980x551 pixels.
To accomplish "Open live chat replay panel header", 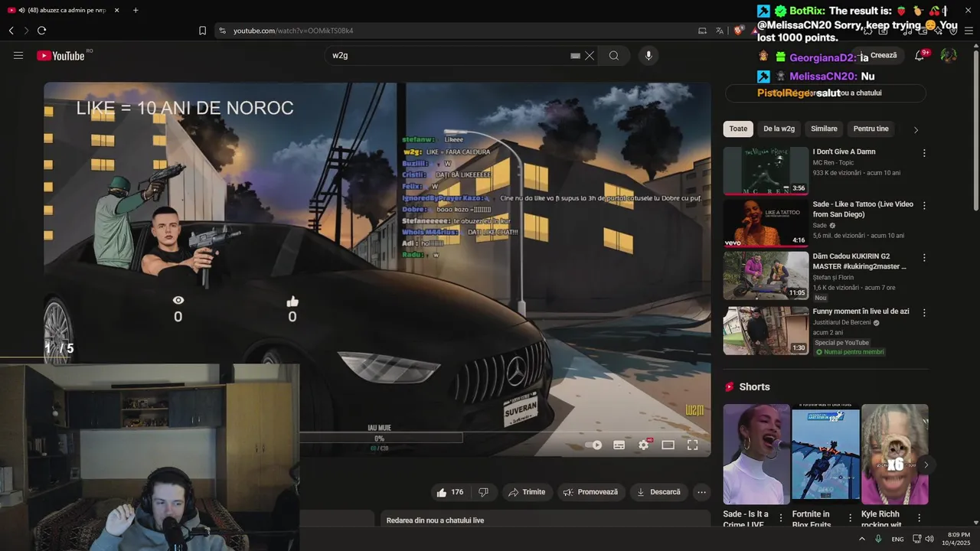I will coord(546,520).
